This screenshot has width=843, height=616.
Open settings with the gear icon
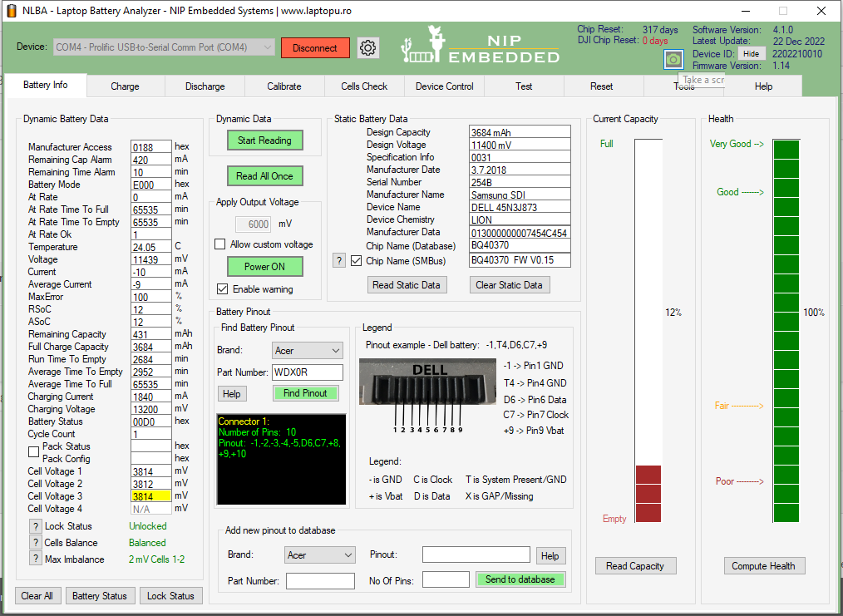point(367,48)
